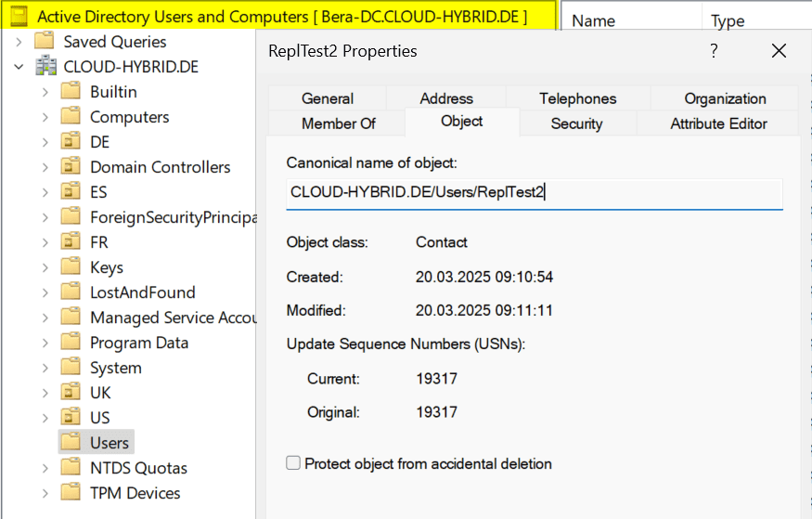Switch to the Attribute Editor tab
812x519 pixels.
(718, 123)
